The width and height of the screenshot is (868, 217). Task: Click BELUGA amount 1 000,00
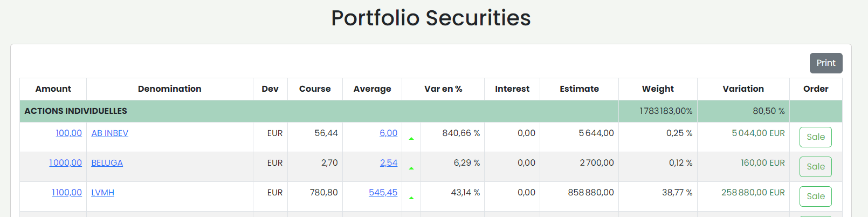pyautogui.click(x=65, y=163)
